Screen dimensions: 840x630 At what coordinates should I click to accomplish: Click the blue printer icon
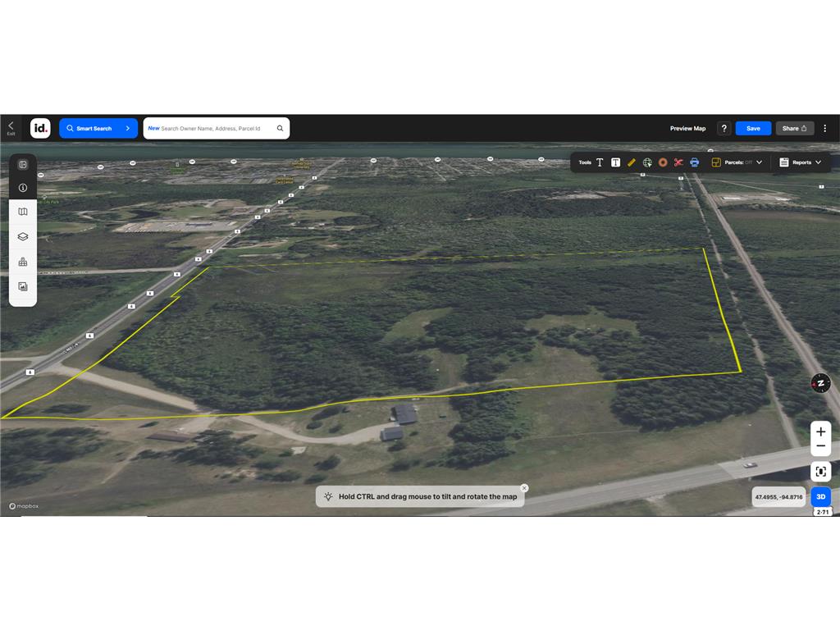(694, 162)
